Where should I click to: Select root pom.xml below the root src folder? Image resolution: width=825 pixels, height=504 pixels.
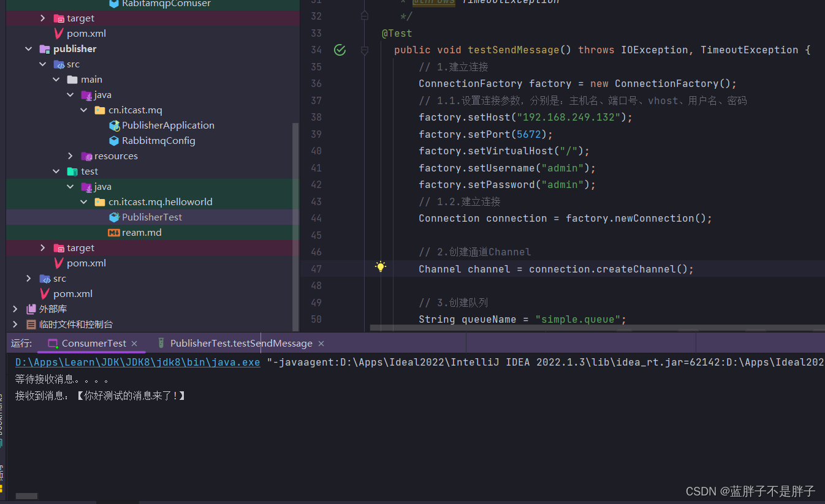(73, 294)
